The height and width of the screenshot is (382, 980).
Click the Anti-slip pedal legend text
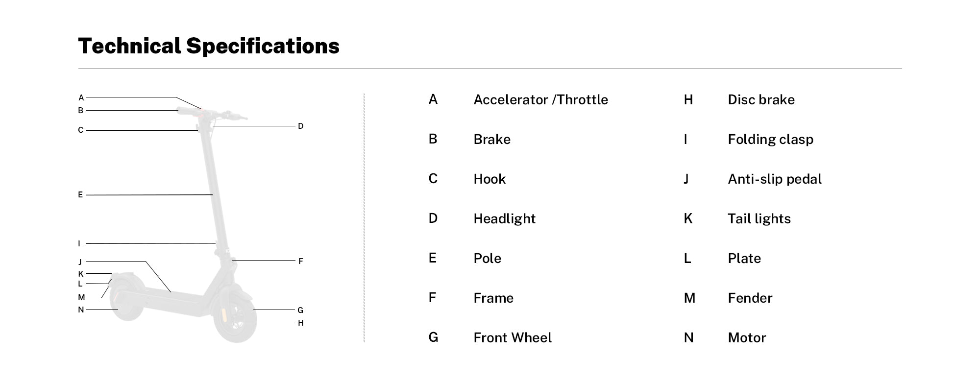pyautogui.click(x=774, y=179)
